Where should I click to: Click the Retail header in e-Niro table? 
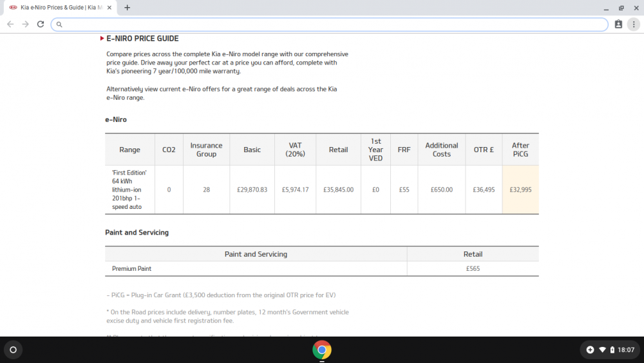339,150
